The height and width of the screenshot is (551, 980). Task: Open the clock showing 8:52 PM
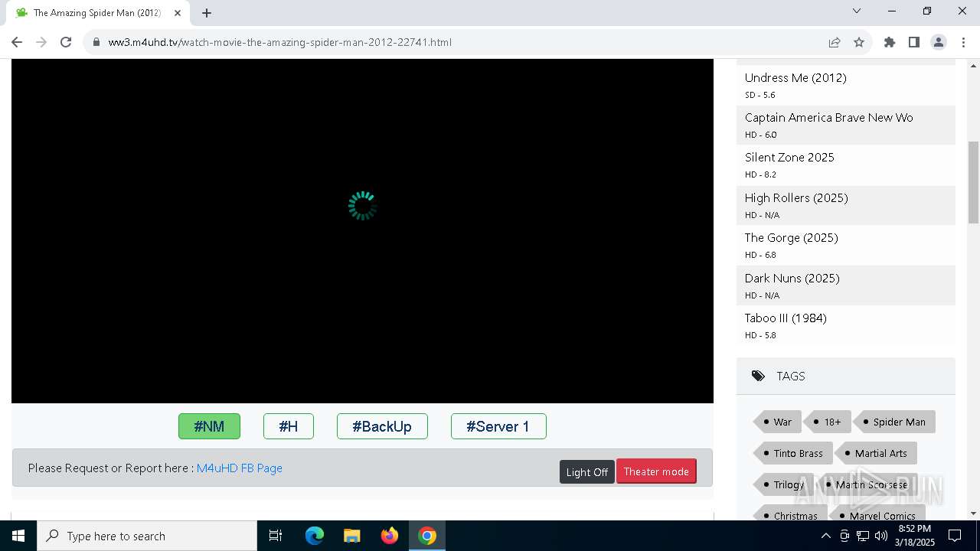914,536
